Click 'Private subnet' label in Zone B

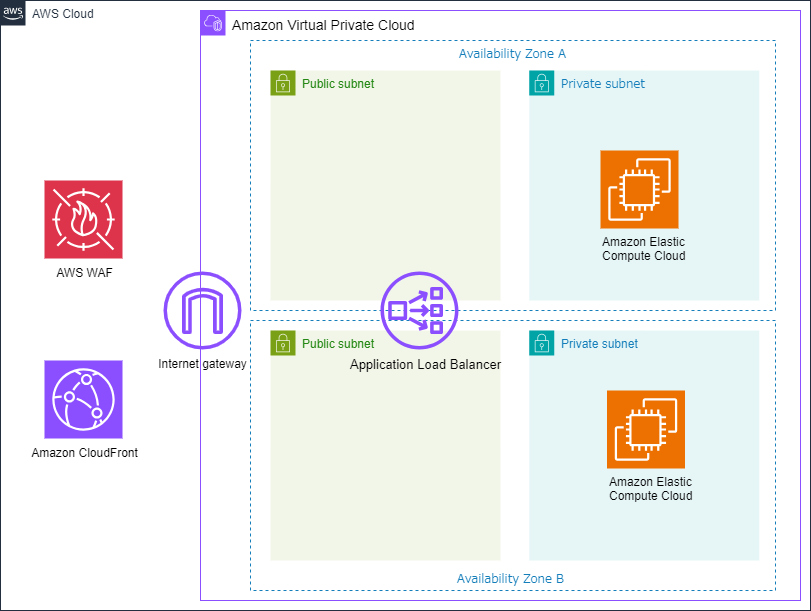pos(599,344)
